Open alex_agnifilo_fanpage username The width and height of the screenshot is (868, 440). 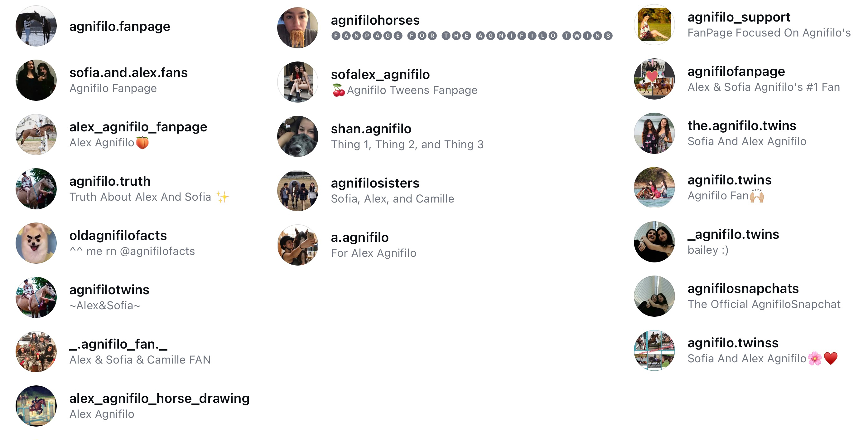[138, 127]
